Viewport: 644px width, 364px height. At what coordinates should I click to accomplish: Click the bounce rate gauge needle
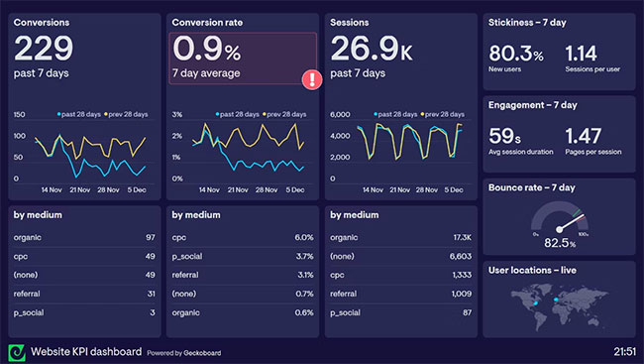click(x=571, y=222)
